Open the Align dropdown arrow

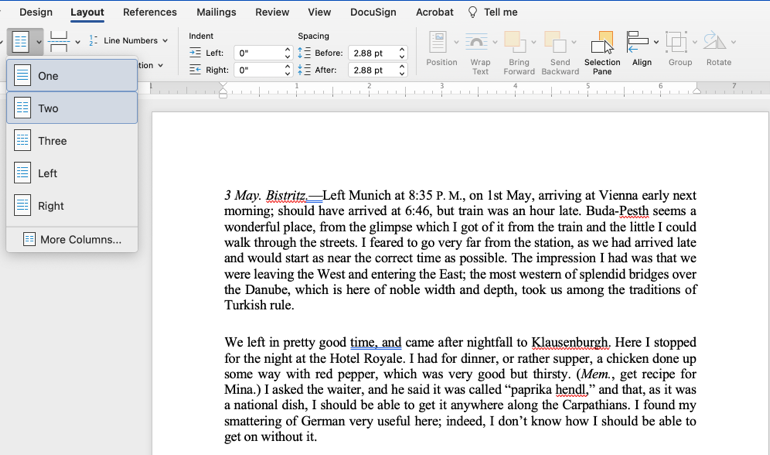point(657,42)
